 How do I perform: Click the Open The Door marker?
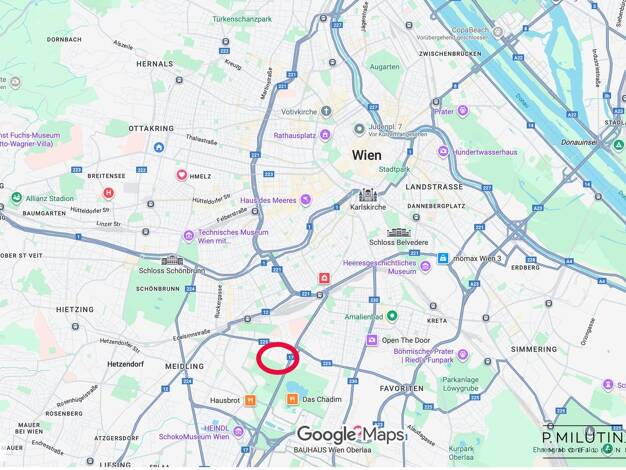click(372, 340)
